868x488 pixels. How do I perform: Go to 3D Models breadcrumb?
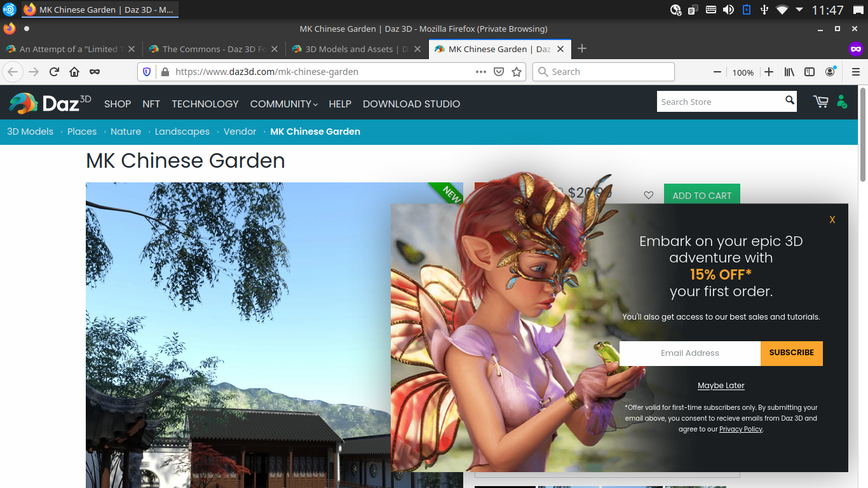tap(30, 132)
